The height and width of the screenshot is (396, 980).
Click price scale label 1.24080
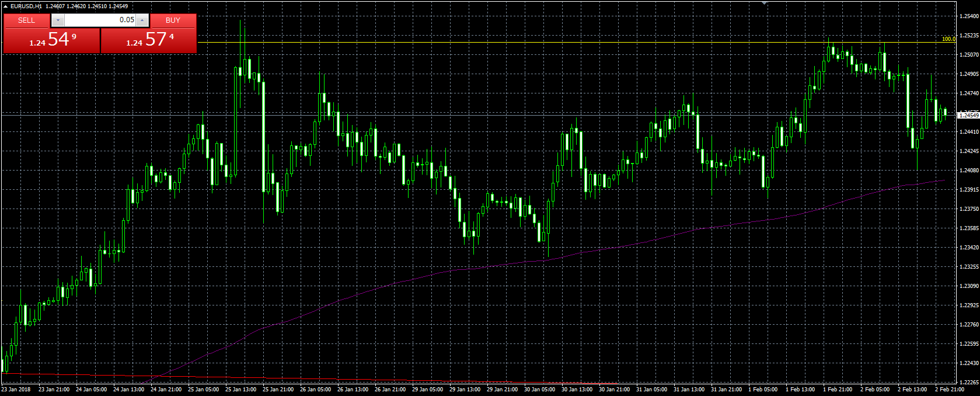pyautogui.click(x=969, y=171)
